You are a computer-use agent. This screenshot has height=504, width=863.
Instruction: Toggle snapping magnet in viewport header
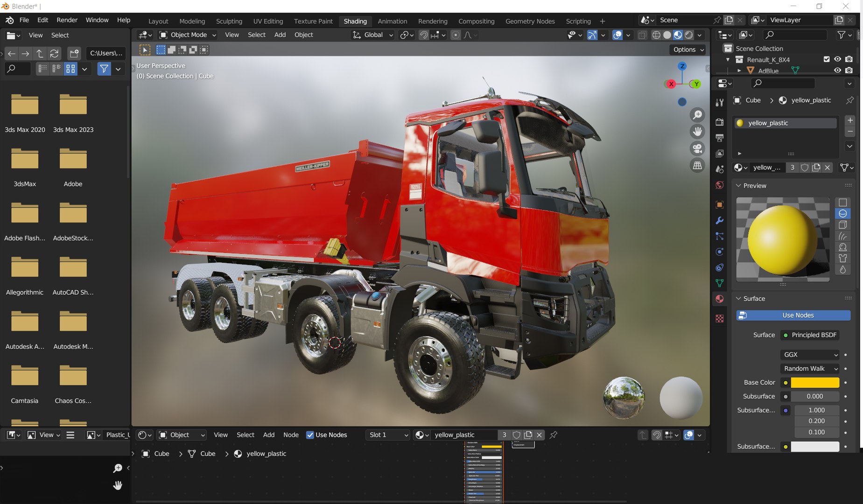424,35
